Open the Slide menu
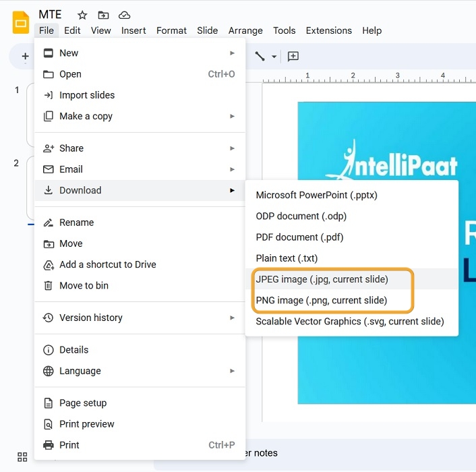Viewport: 476px width, 472px height. pyautogui.click(x=208, y=30)
